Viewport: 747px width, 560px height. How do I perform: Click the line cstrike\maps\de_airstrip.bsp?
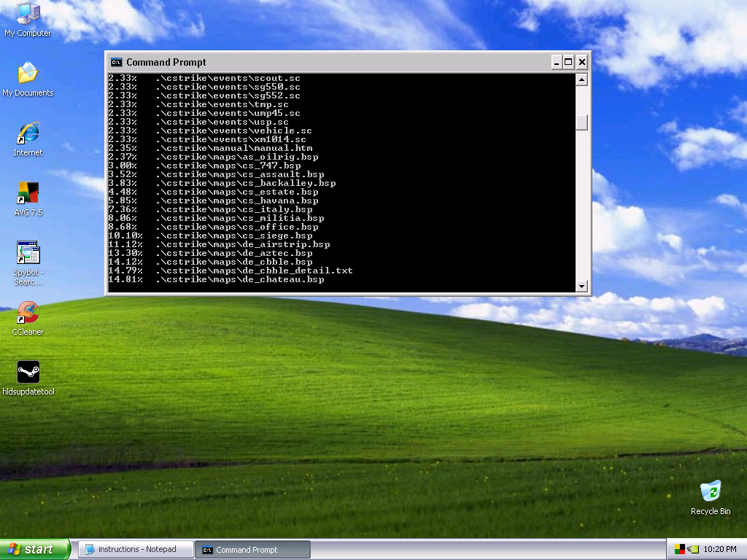(x=242, y=244)
